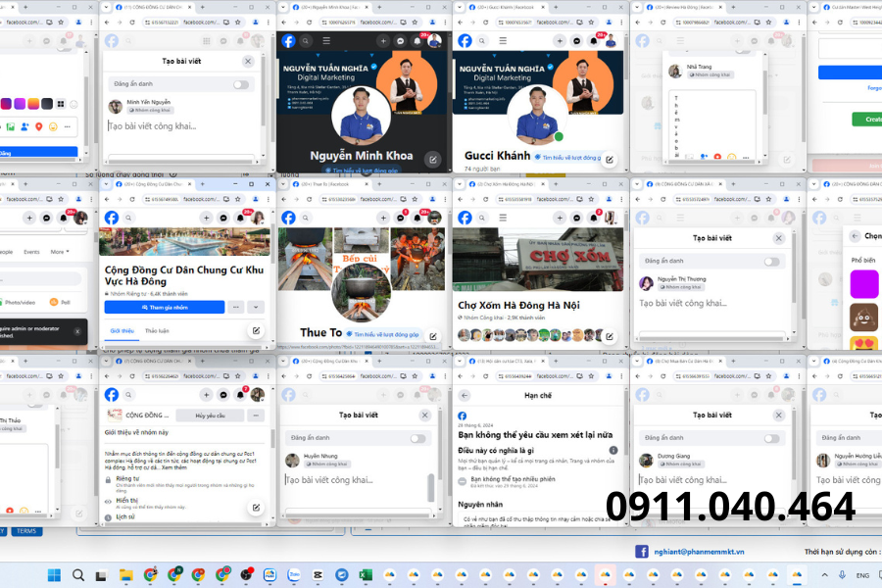Click floating edit pencil in Hủy yêu cầu window

(256, 508)
